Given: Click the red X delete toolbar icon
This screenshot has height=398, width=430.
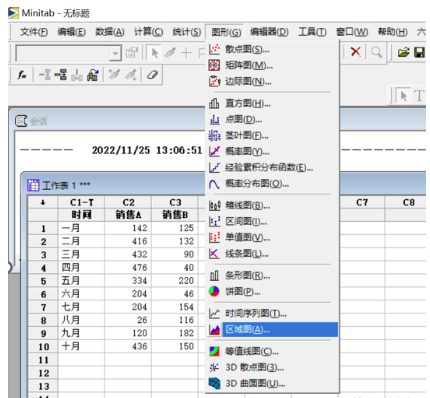Looking at the screenshot, I should [x=356, y=52].
